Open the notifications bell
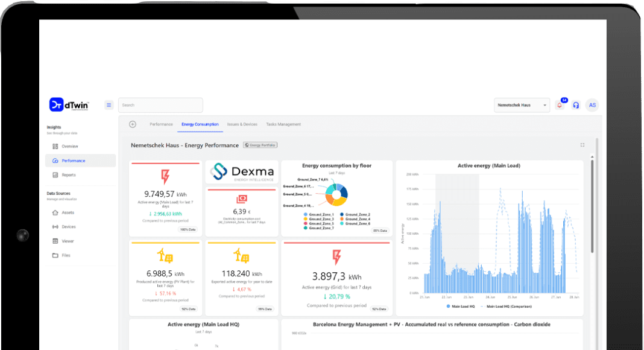Screen dimensions: 644x350 pos(560,105)
